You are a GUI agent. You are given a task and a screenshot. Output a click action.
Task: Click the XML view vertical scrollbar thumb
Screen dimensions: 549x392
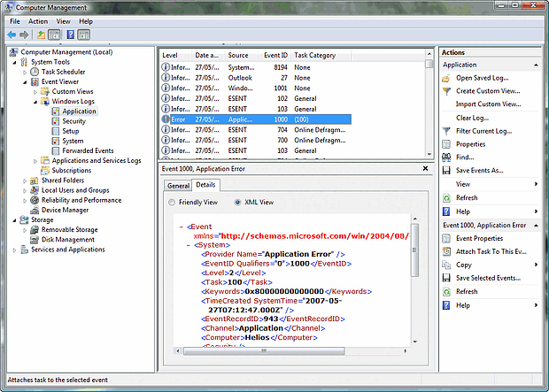tap(415, 250)
